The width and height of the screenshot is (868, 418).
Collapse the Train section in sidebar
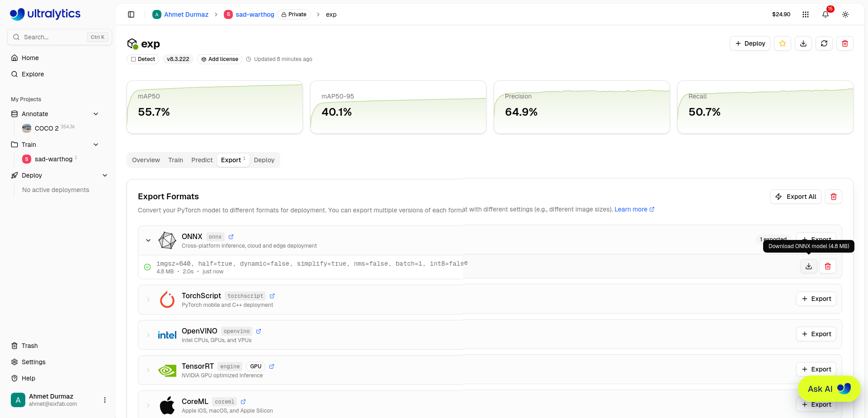point(96,145)
